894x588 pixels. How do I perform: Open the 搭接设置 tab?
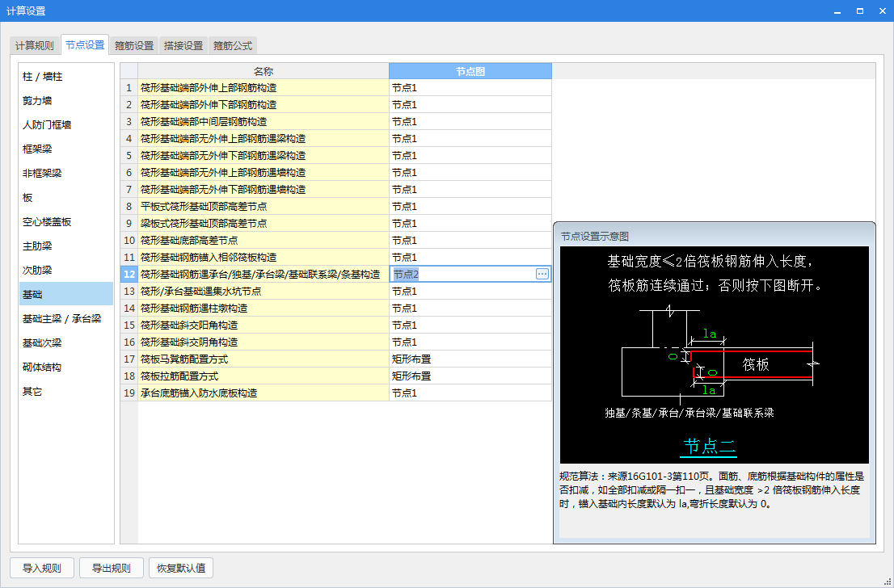[x=183, y=45]
